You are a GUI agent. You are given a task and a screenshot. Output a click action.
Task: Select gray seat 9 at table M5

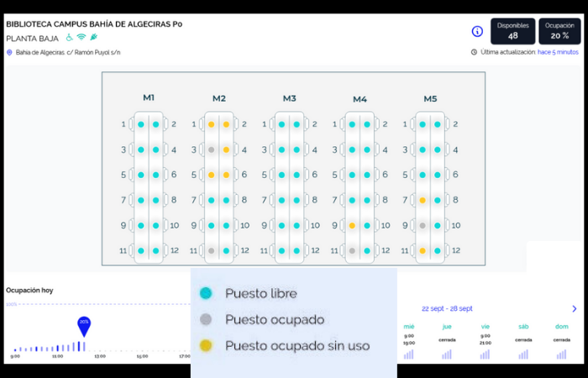(423, 226)
